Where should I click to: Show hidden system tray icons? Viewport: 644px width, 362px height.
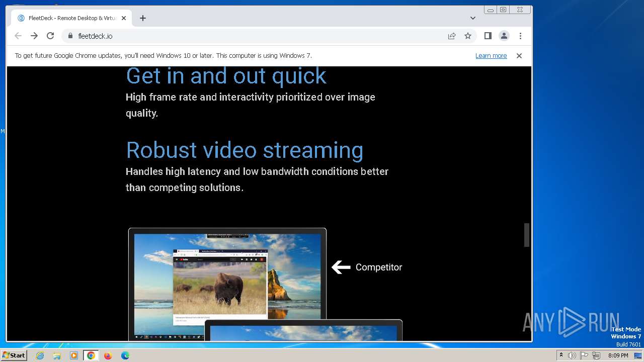tap(561, 355)
